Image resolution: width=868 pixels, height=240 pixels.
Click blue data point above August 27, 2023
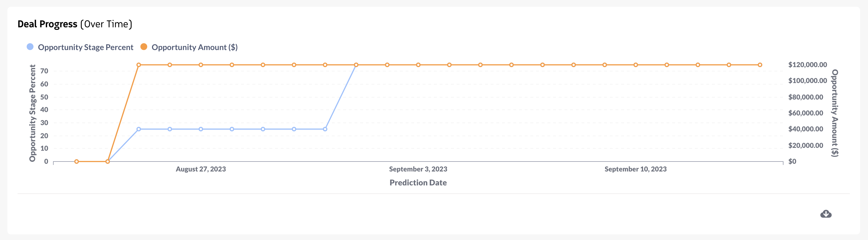[x=201, y=129]
